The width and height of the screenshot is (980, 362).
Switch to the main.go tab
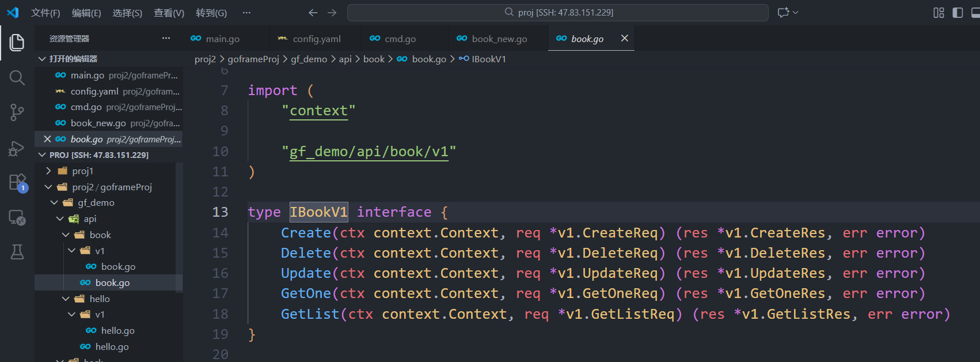[222, 39]
